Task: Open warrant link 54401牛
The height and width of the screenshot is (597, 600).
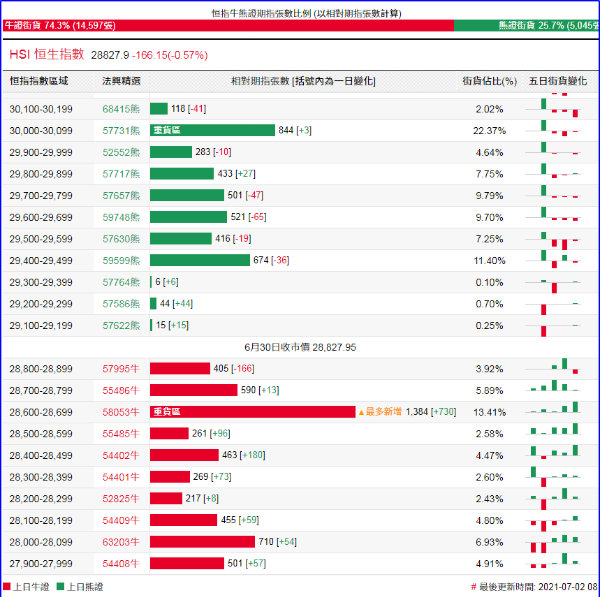Action: coord(121,477)
